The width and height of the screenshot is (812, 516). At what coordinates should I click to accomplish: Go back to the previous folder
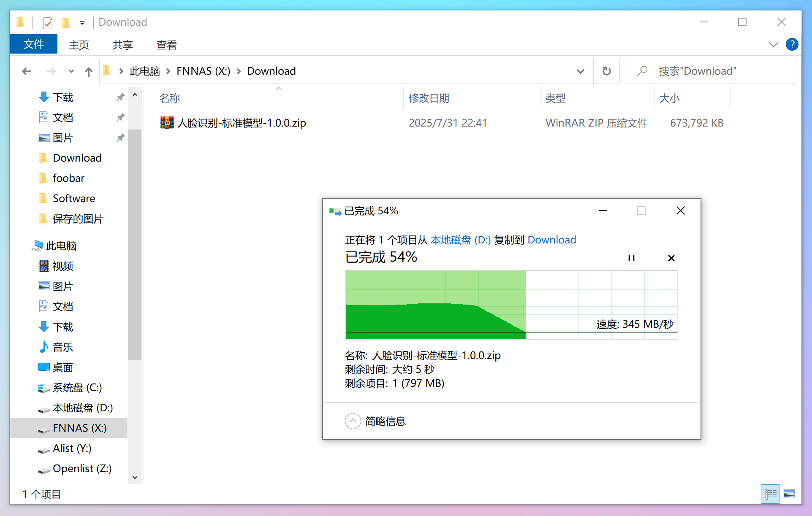[x=26, y=71]
